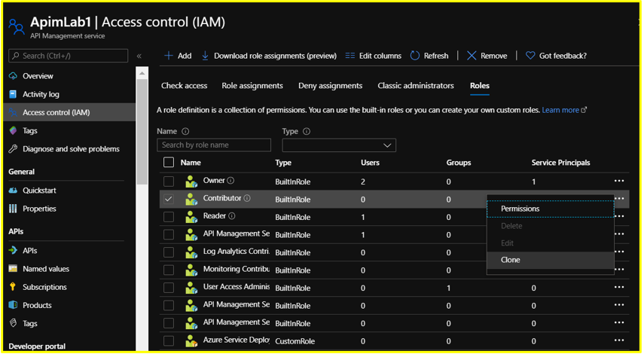Select Access control (IAM) in sidebar
The image size is (644, 354).
click(56, 112)
